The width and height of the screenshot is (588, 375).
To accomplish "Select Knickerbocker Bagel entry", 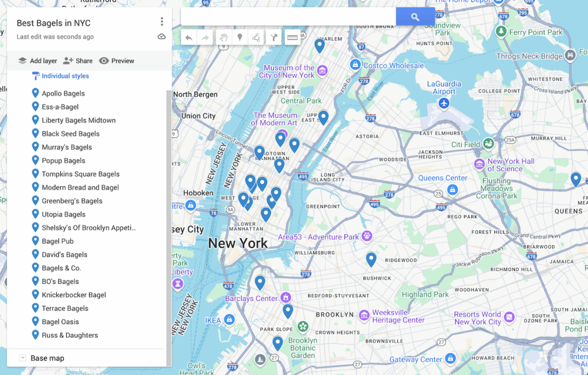I will tap(74, 295).
